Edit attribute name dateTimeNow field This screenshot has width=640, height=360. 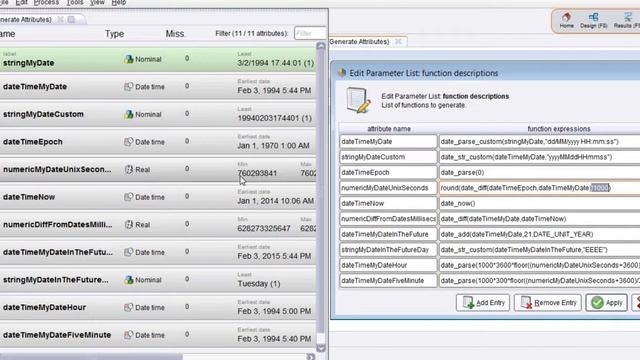coord(388,203)
